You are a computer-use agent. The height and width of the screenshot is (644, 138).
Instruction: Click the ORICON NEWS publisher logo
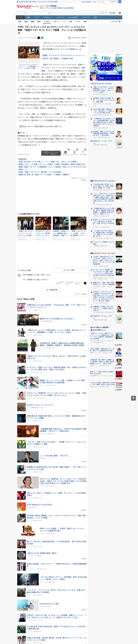77,38
